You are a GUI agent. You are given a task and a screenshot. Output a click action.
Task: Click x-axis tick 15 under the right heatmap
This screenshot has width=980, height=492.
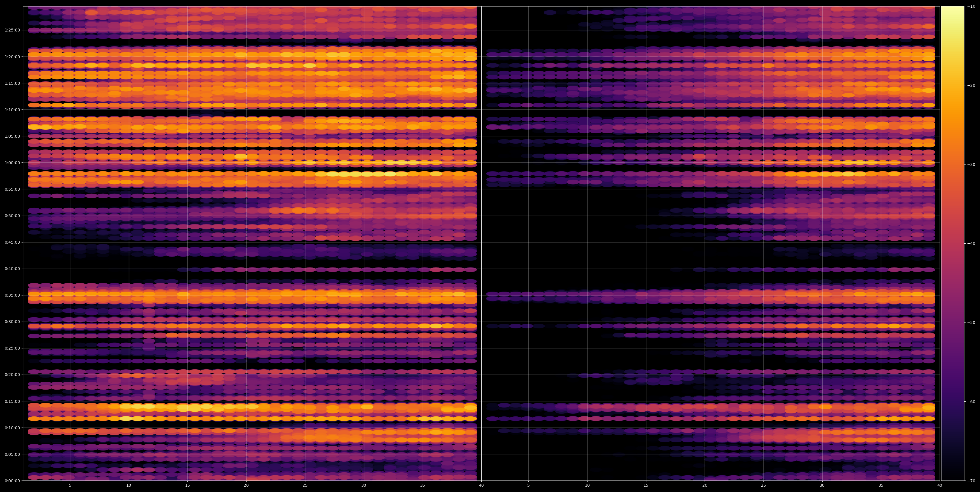pyautogui.click(x=646, y=486)
